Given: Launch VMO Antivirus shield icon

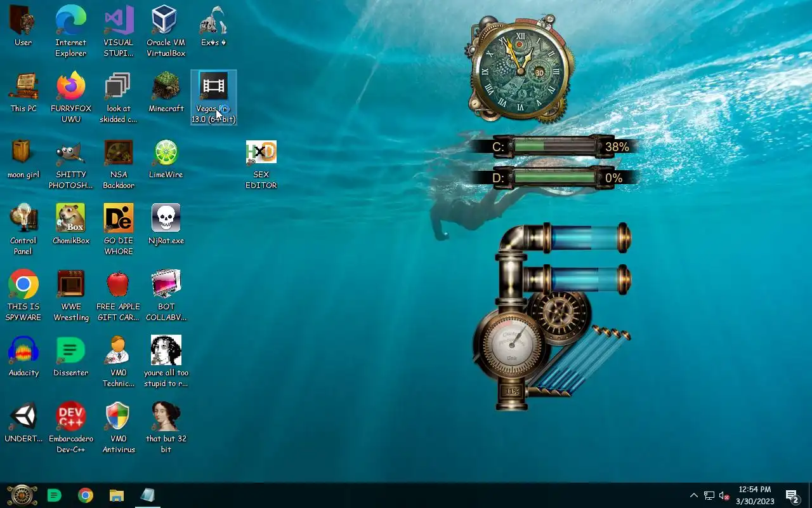Looking at the screenshot, I should pos(119,427).
